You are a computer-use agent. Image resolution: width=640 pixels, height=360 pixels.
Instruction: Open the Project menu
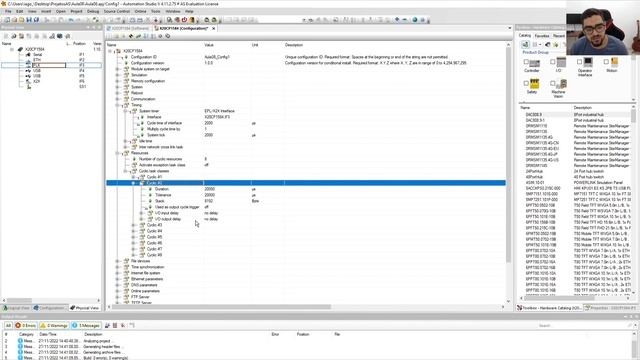coord(76,11)
